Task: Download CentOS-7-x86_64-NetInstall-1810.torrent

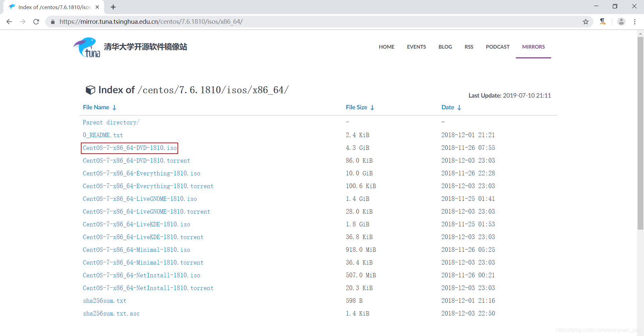Action: pyautogui.click(x=148, y=288)
